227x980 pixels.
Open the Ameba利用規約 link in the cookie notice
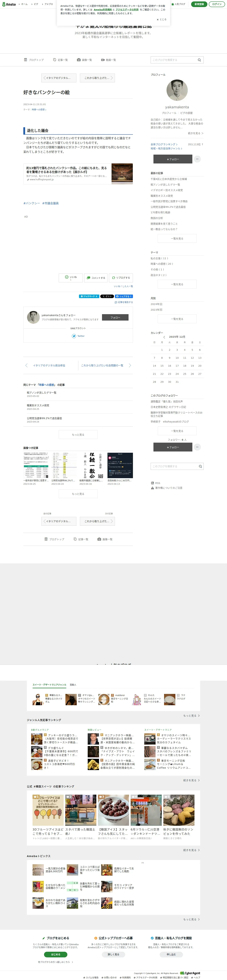(x=103, y=10)
